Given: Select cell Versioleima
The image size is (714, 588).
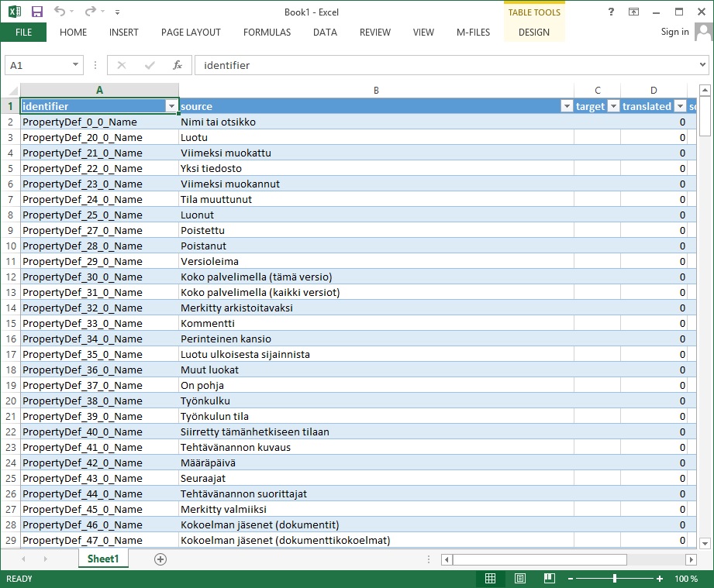Looking at the screenshot, I should 376,261.
